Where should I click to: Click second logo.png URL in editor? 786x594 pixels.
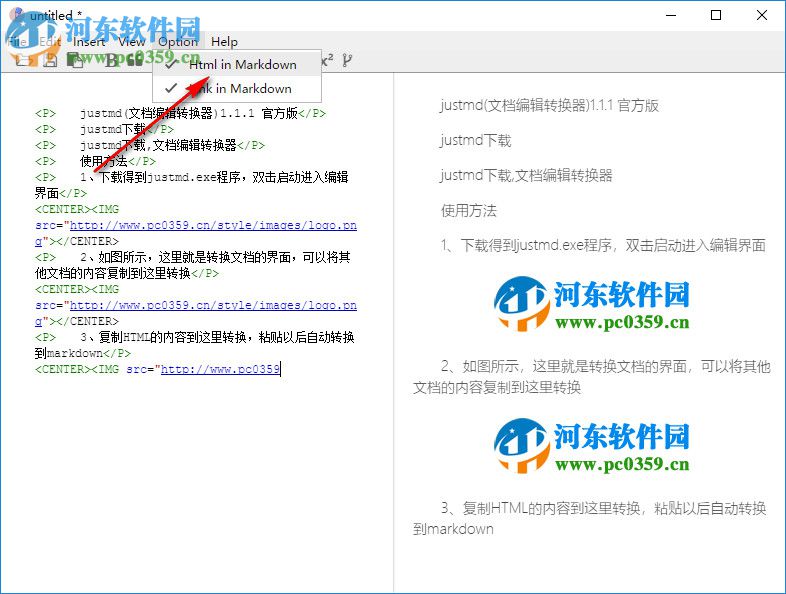pyautogui.click(x=213, y=305)
